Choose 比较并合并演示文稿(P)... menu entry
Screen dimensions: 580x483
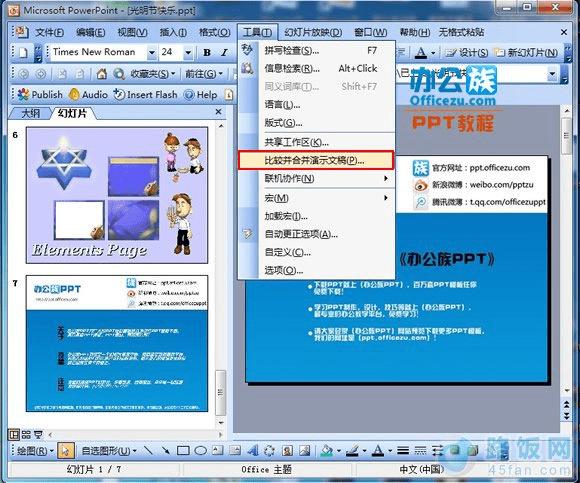coord(316,160)
